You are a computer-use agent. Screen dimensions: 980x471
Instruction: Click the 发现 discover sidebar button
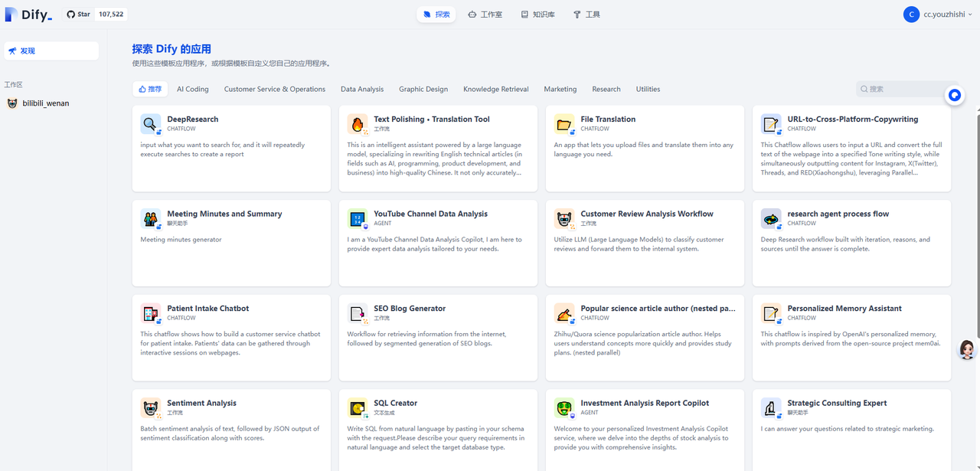(51, 51)
